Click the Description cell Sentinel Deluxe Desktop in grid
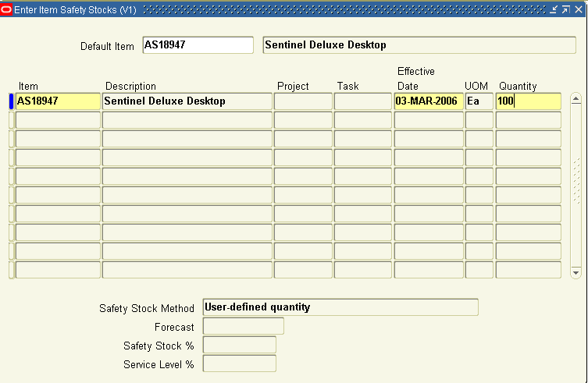588x383 pixels. pos(187,101)
